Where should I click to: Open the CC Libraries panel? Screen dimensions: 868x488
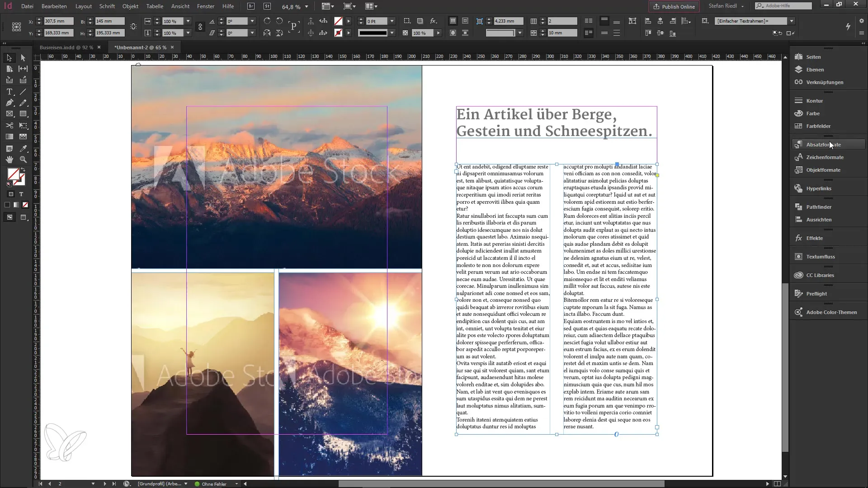(x=828, y=275)
